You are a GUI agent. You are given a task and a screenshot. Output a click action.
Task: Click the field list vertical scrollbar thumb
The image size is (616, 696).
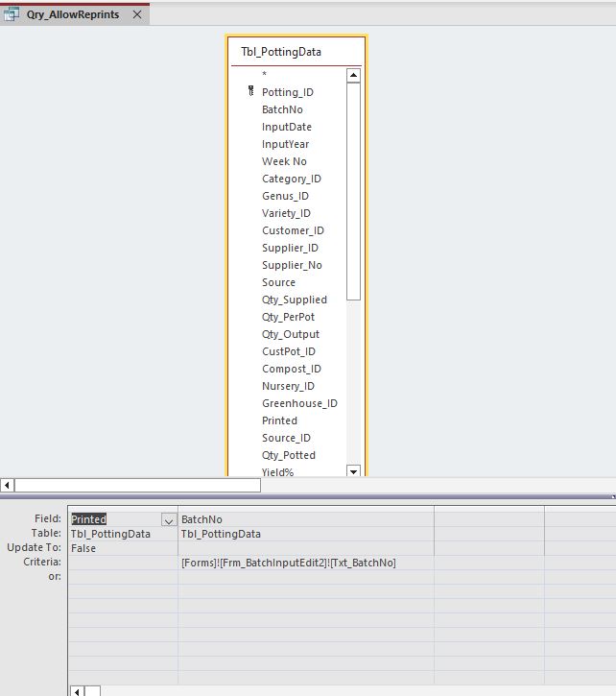[353, 191]
